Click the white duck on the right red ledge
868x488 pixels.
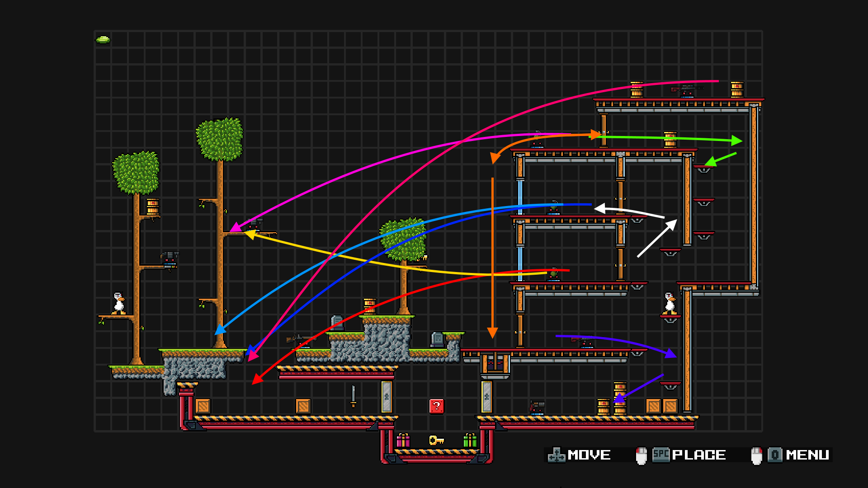pos(669,303)
